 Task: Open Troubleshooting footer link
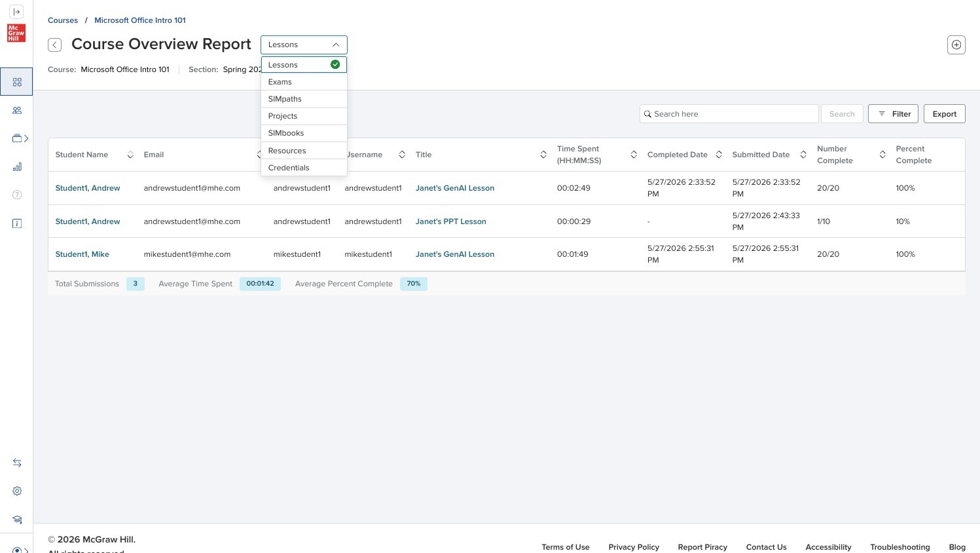click(900, 547)
